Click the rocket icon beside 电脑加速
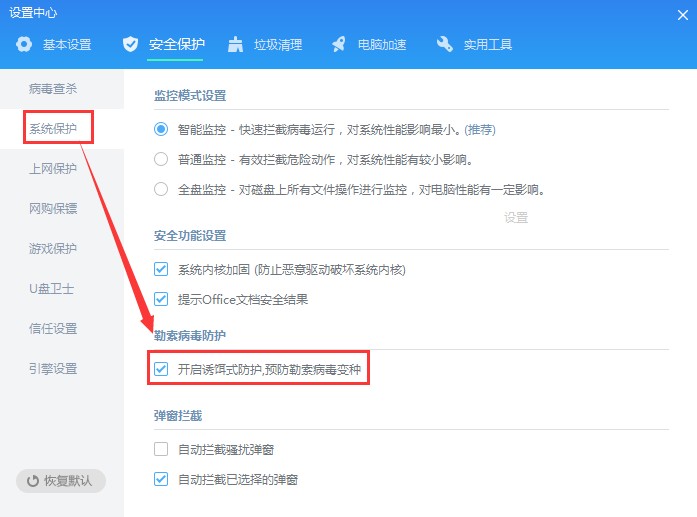The width and height of the screenshot is (697, 517). 339,44
